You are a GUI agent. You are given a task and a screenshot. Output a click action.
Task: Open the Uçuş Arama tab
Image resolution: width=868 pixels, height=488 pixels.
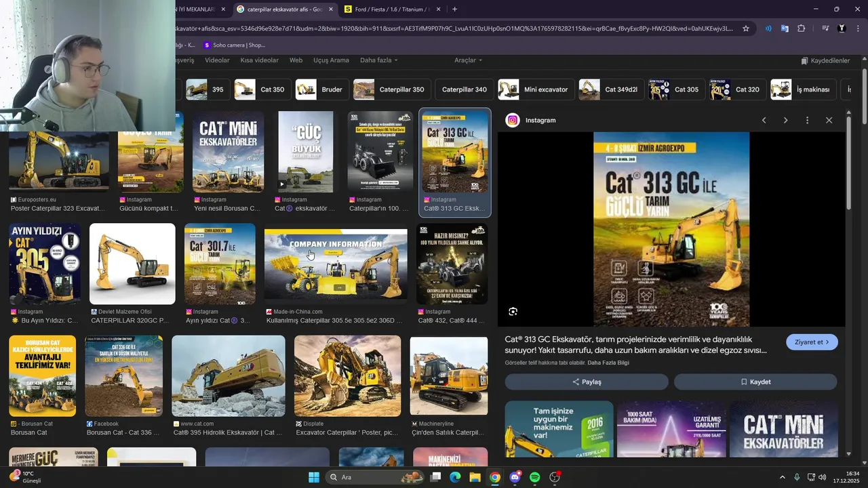[x=331, y=60]
